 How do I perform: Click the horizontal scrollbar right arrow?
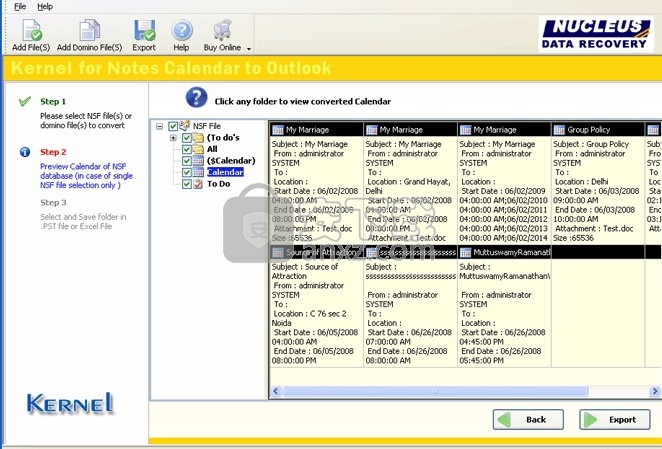[655, 391]
